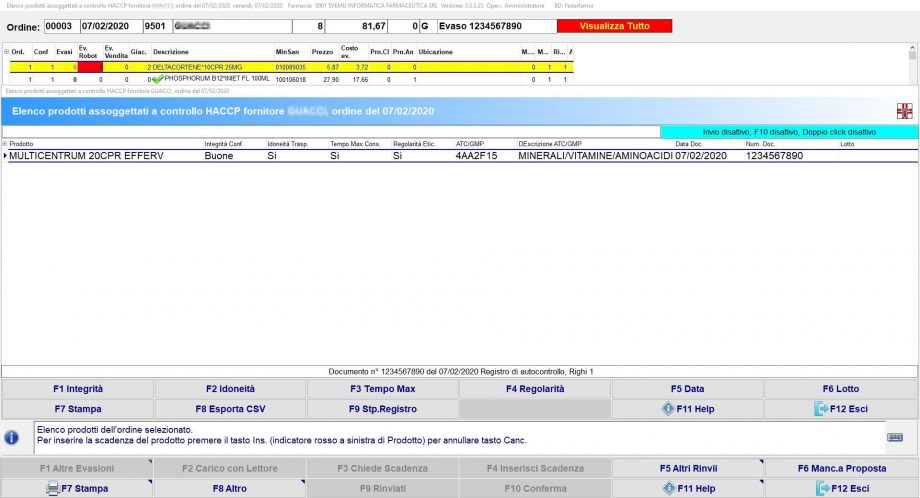Image resolution: width=920 pixels, height=498 pixels.
Task: Click the help icon on upper F11 Help
Action: point(668,409)
